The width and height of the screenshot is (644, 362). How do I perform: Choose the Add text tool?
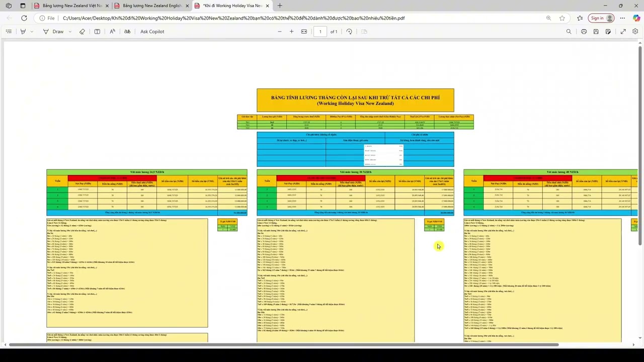tap(97, 31)
